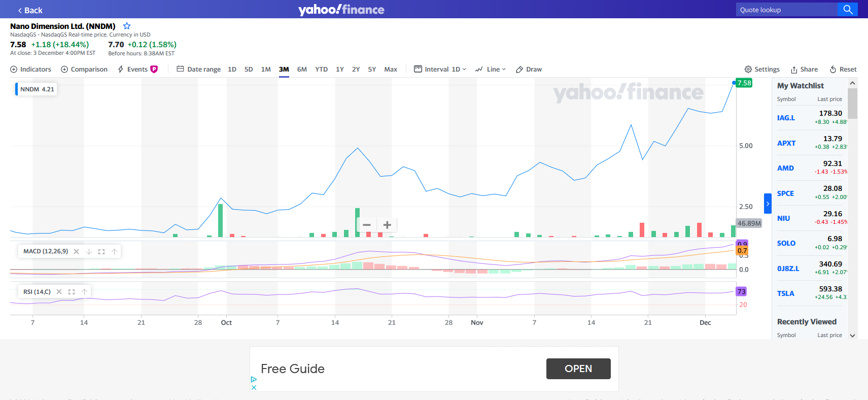
Task: Maximize the MACD panel
Action: coord(101,251)
